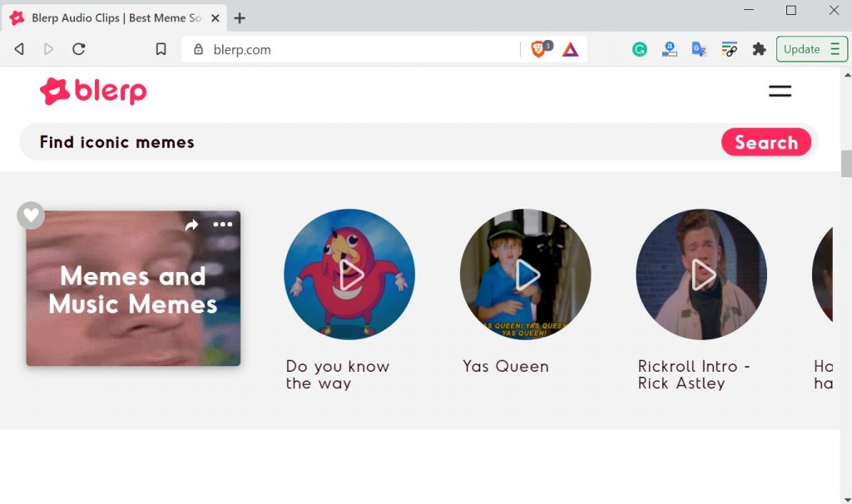The height and width of the screenshot is (504, 852).
Task: Open the colored-lines link extension icon
Action: [x=729, y=49]
